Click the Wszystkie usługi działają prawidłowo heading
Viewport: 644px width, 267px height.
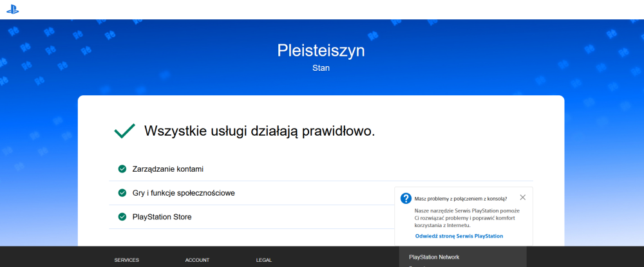(x=260, y=131)
